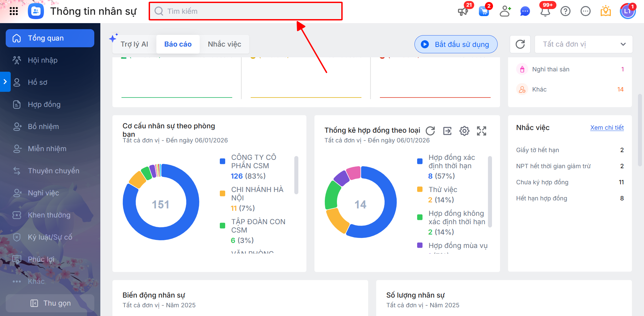
Task: Click the Nghỉ thai sản icon
Action: pyautogui.click(x=522, y=69)
